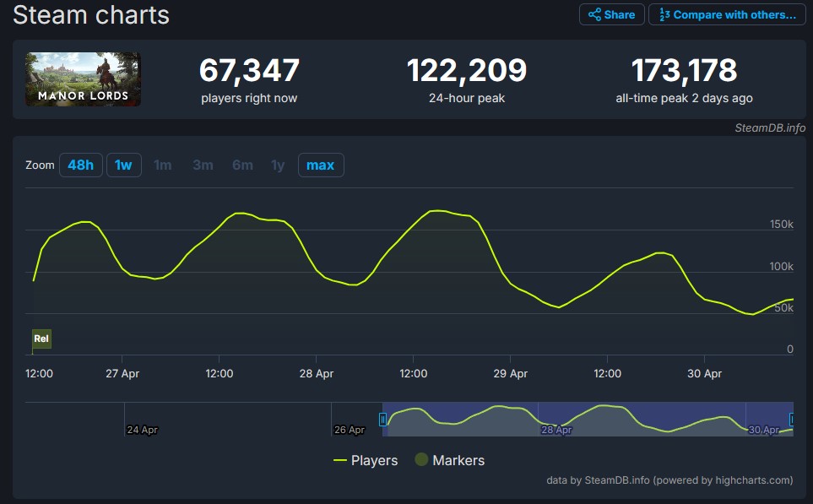Select the 1m zoom range
Viewport: 813px width, 504px height.
pos(163,165)
